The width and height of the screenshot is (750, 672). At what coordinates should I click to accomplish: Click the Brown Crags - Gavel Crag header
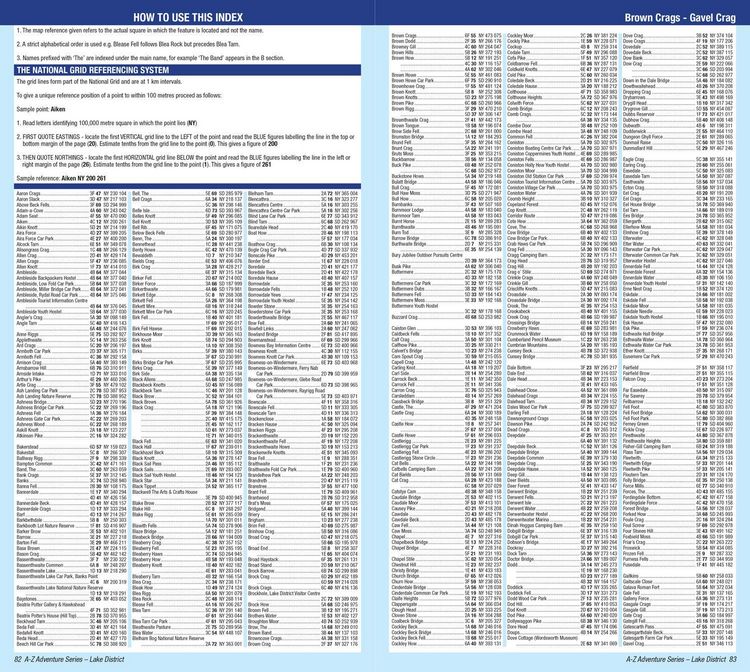click(x=680, y=18)
